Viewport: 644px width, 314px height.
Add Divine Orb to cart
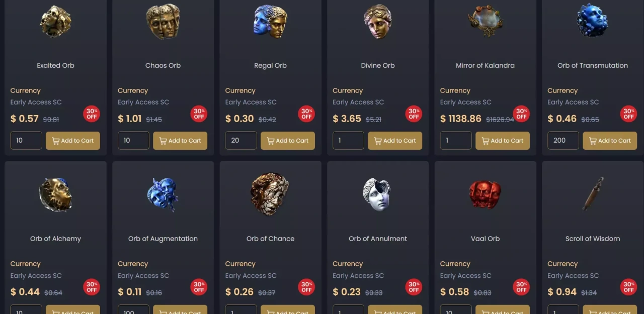395,141
